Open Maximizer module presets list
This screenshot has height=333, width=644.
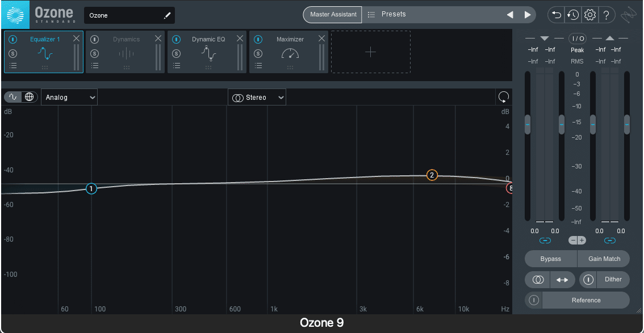point(258,65)
